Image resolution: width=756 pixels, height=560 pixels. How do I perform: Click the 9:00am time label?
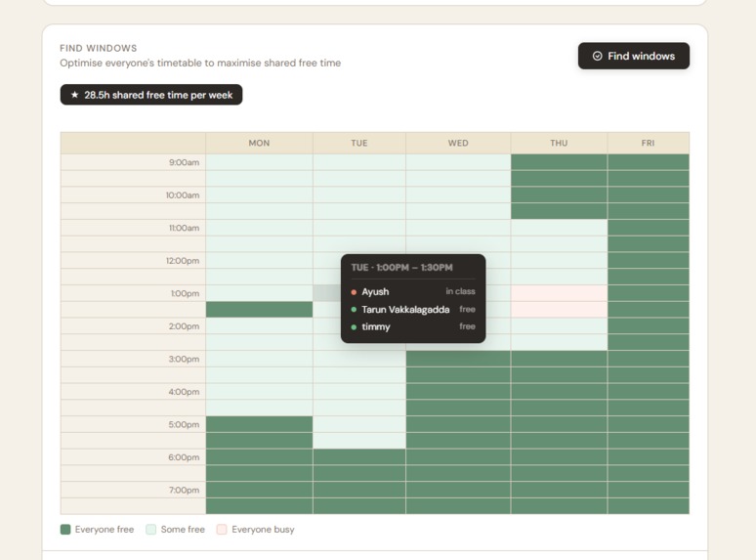[184, 162]
